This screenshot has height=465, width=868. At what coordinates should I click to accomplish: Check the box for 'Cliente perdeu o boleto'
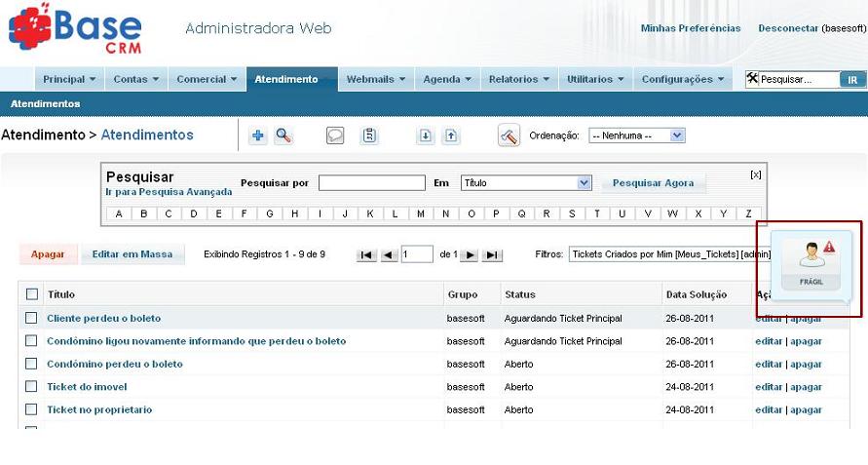(x=31, y=318)
